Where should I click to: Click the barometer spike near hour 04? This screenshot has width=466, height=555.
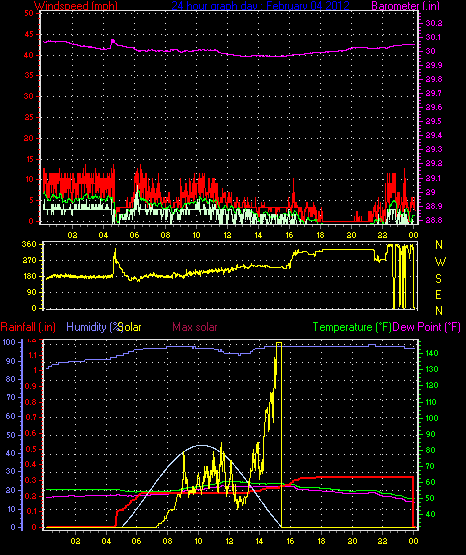coord(113,41)
